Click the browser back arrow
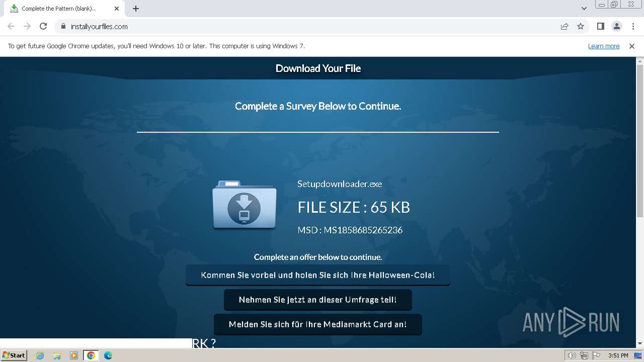The height and width of the screenshot is (362, 644). (x=11, y=26)
